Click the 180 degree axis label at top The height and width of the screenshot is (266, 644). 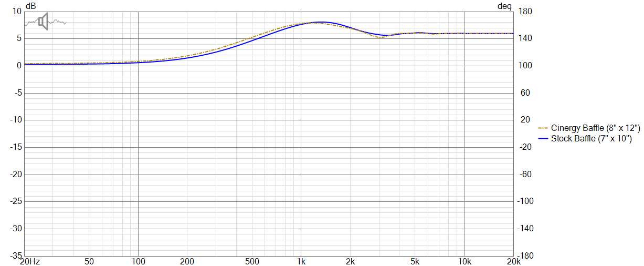524,11
